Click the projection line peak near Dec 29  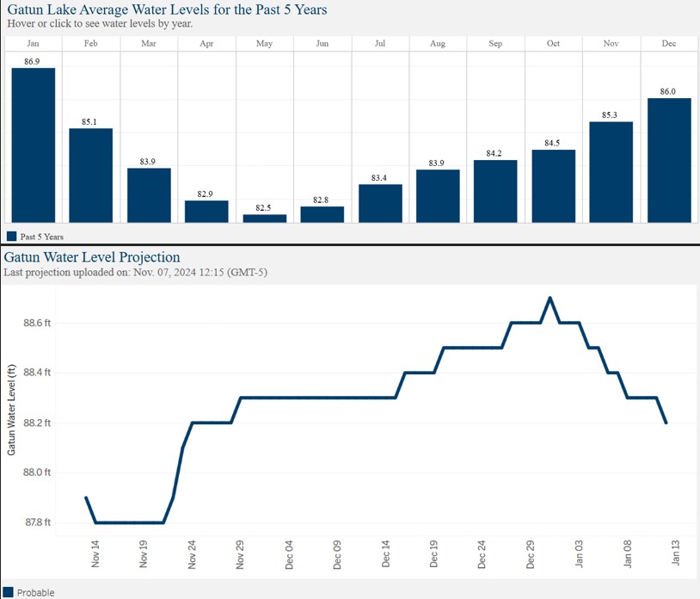[x=551, y=296]
